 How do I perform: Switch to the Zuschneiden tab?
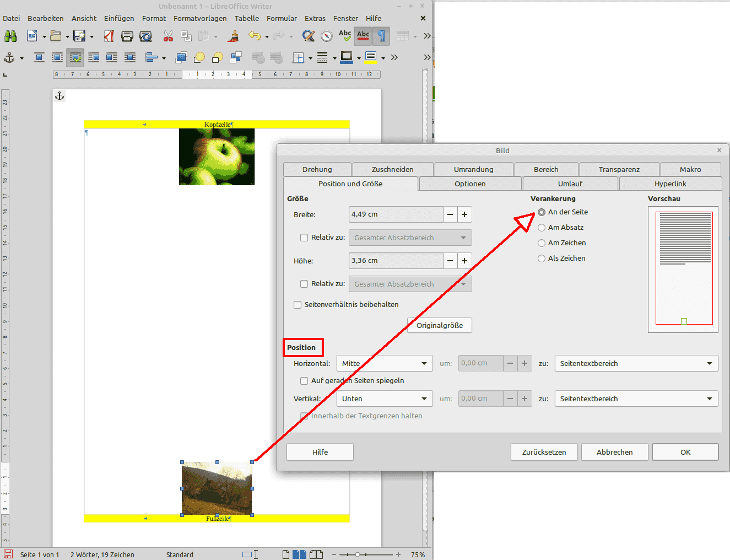coord(393,169)
